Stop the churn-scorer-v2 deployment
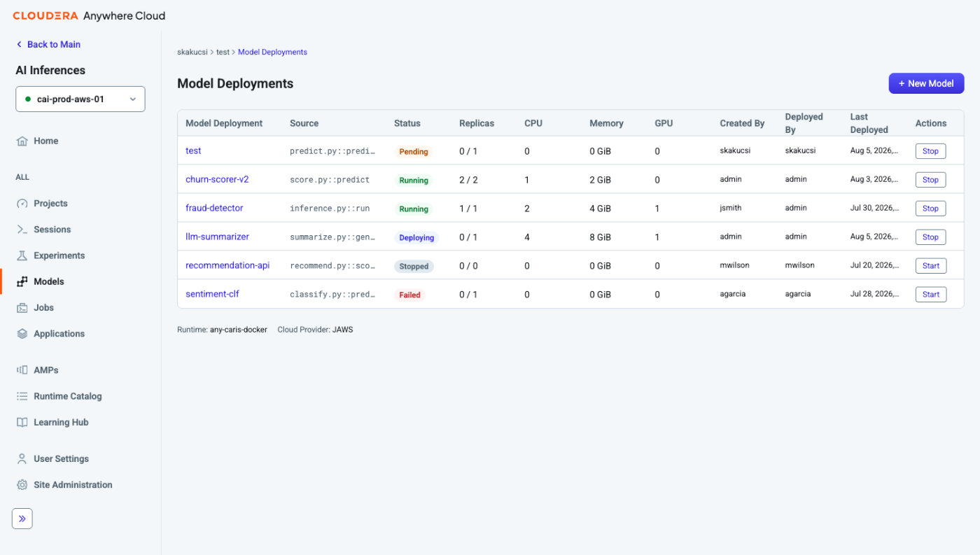Screen dimensions: 980x555 click(930, 180)
